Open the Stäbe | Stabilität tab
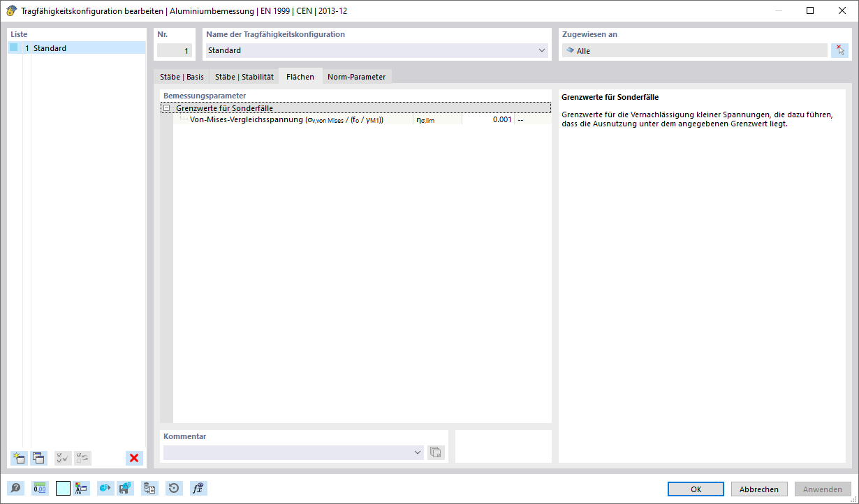Screen dimensions: 859x504 [x=243, y=77]
